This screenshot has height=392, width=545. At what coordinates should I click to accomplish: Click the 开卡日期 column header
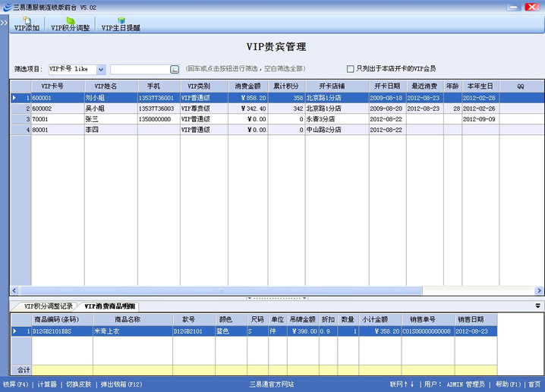[387, 86]
